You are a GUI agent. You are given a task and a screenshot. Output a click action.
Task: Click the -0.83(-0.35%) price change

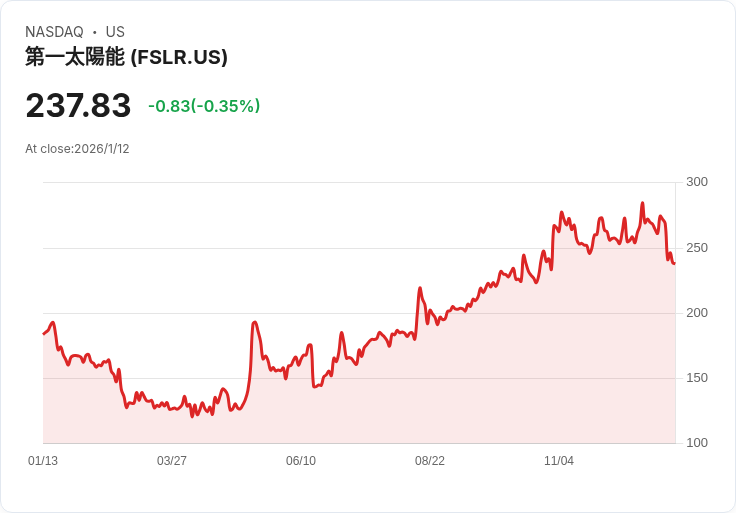coord(204,106)
